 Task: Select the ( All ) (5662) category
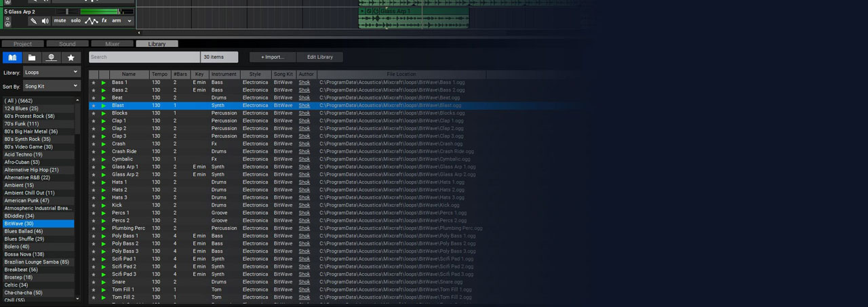[x=38, y=101]
